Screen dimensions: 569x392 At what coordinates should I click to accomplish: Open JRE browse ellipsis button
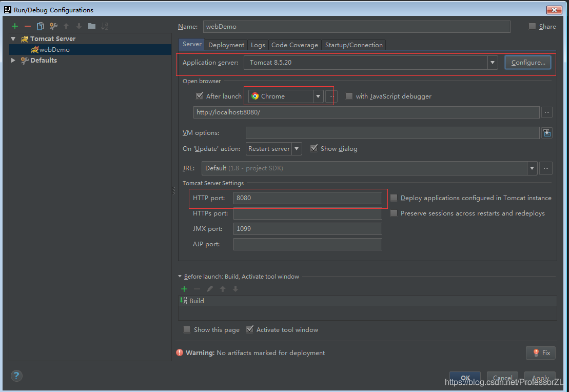point(546,168)
